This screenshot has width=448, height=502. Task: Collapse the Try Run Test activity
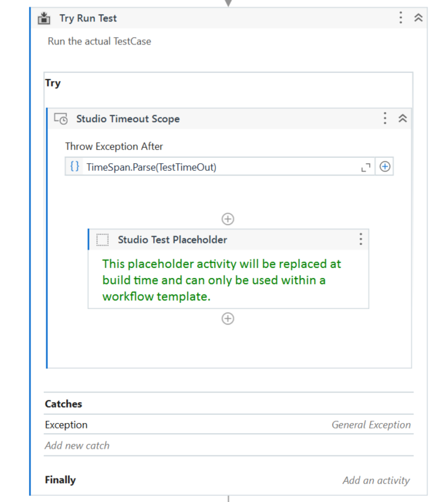pyautogui.click(x=418, y=18)
